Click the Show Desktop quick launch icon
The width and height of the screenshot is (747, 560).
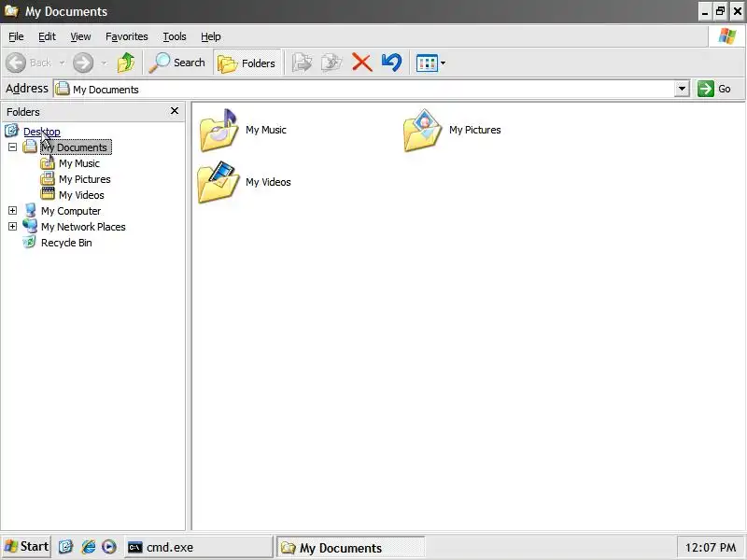(65, 547)
